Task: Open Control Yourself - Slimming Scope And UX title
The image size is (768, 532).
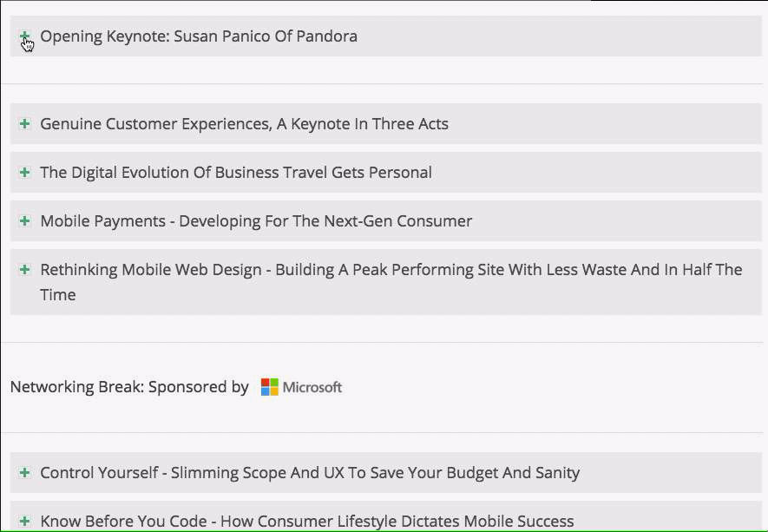Action: (310, 473)
